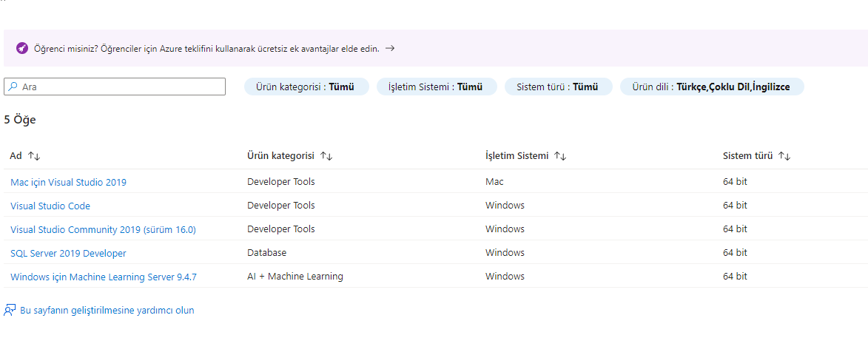Click the magnifier icon in the Ara box
Screen dimensions: 868x355
13,87
